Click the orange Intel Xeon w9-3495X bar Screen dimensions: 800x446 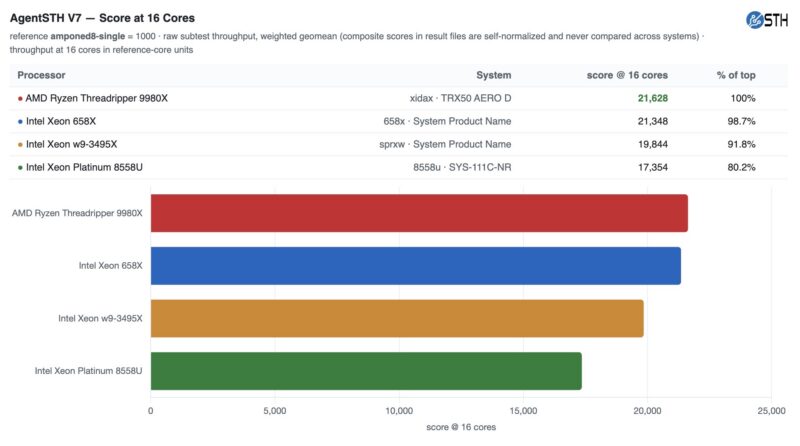coord(397,318)
